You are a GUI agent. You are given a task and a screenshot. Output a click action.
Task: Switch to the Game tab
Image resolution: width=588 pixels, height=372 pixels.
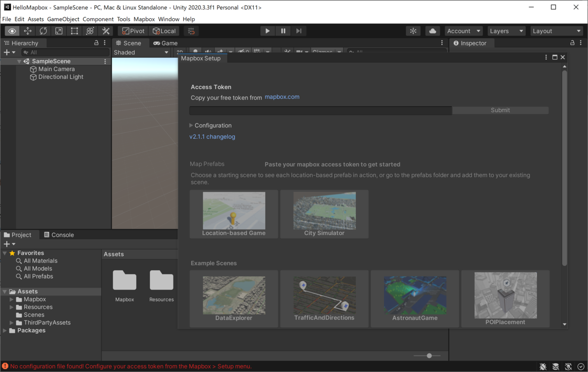(165, 43)
